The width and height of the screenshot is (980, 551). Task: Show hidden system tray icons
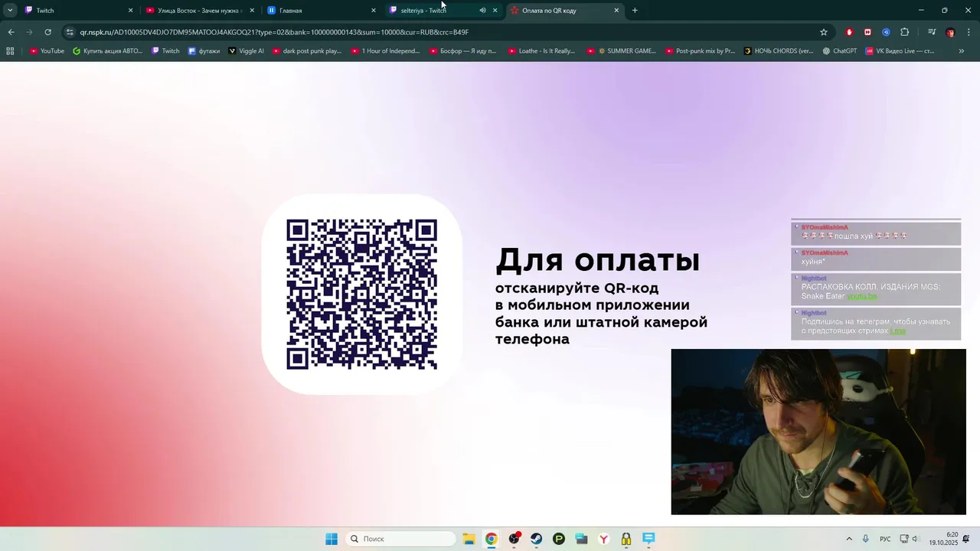pos(848,539)
